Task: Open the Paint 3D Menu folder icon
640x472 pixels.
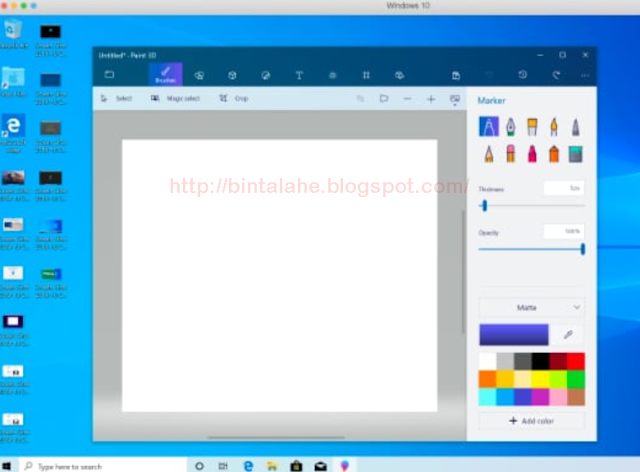Action: click(109, 75)
